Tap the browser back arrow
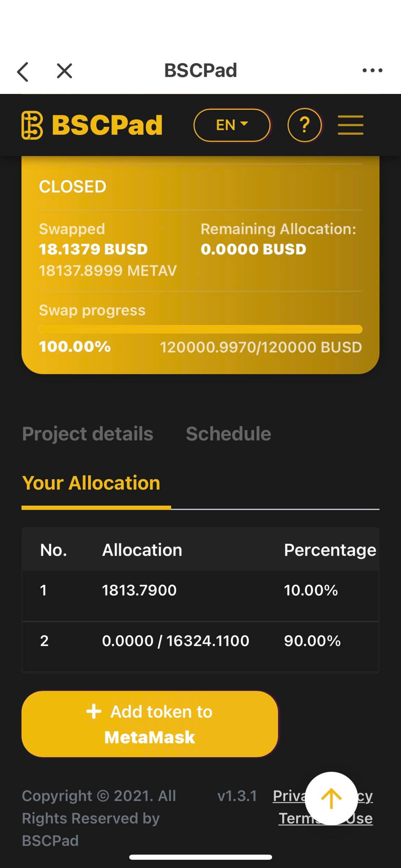Viewport: 401px width, 868px height. tap(23, 71)
